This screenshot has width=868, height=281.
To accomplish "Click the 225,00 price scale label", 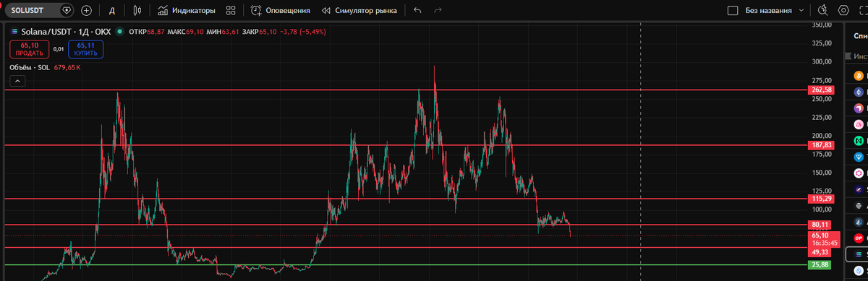I will click(x=821, y=117).
